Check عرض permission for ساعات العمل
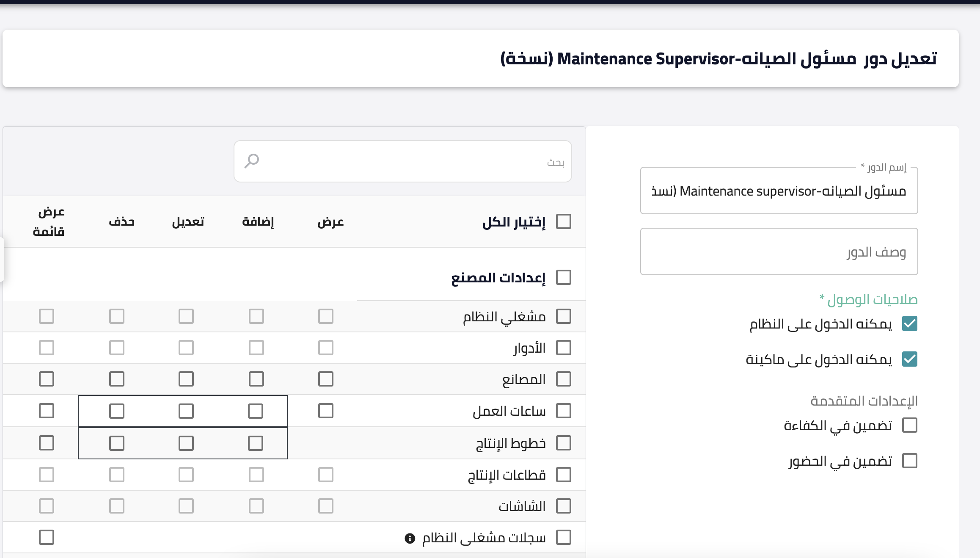The width and height of the screenshot is (980, 558). coord(325,411)
